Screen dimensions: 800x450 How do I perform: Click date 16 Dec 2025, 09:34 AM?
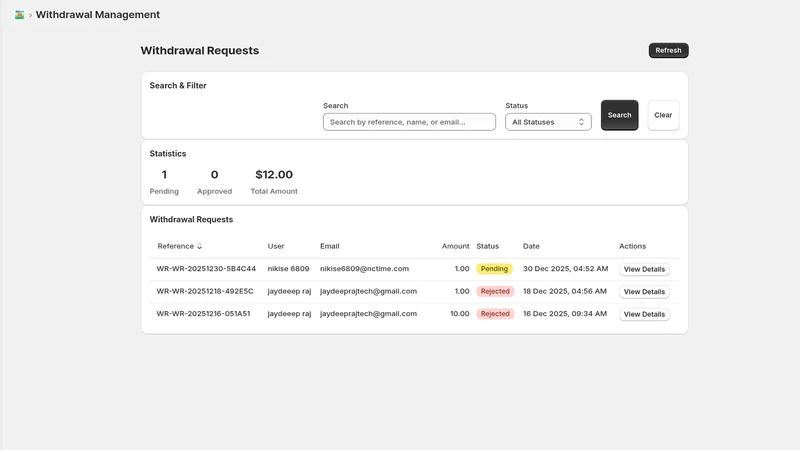(565, 314)
